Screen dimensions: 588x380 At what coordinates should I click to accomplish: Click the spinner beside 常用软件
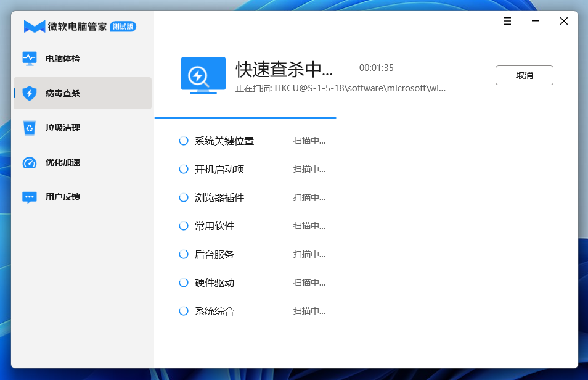click(184, 226)
